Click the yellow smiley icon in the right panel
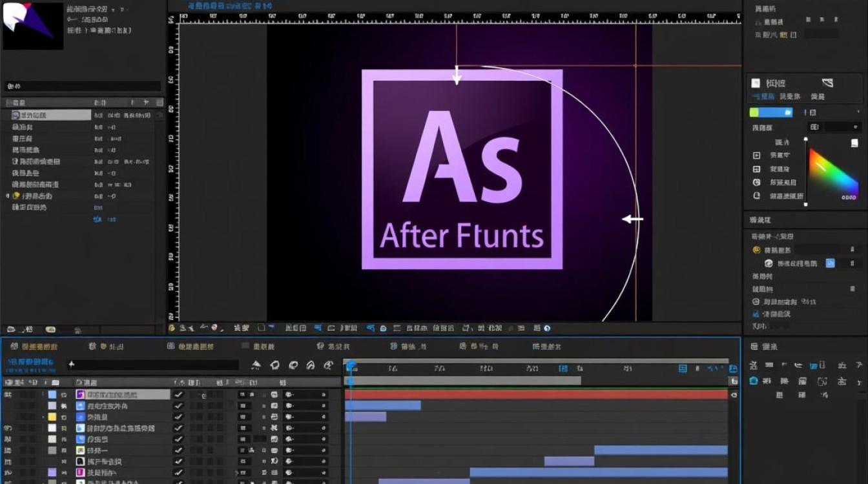The width and height of the screenshot is (868, 484). point(757,250)
